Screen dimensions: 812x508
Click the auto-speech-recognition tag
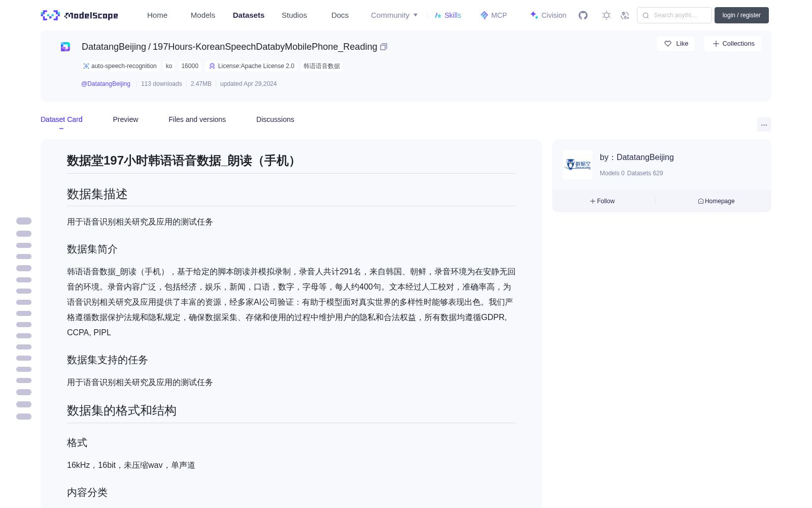click(x=120, y=66)
